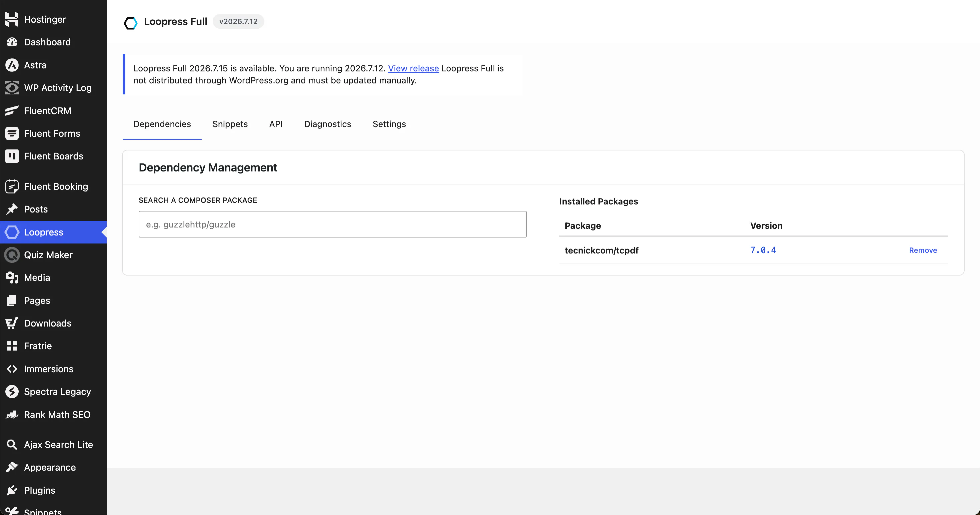Image resolution: width=980 pixels, height=515 pixels.
Task: Open Spectra Legacy menu label
Action: point(57,392)
